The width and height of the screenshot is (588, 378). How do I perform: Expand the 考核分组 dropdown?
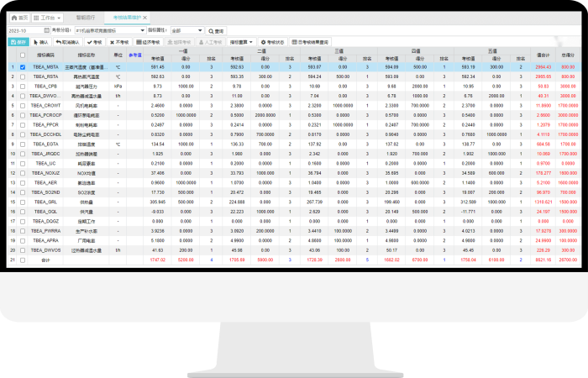pos(141,31)
